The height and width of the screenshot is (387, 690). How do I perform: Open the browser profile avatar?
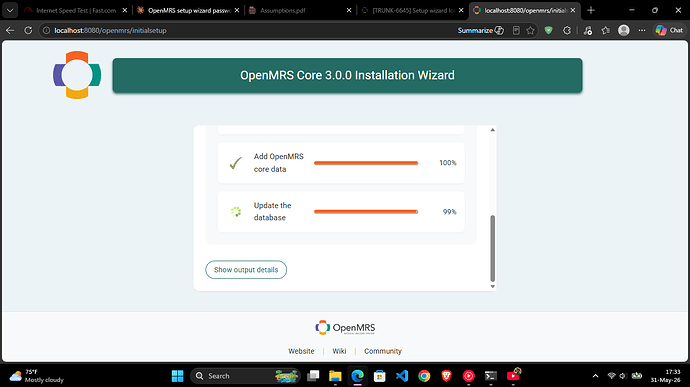coord(624,30)
